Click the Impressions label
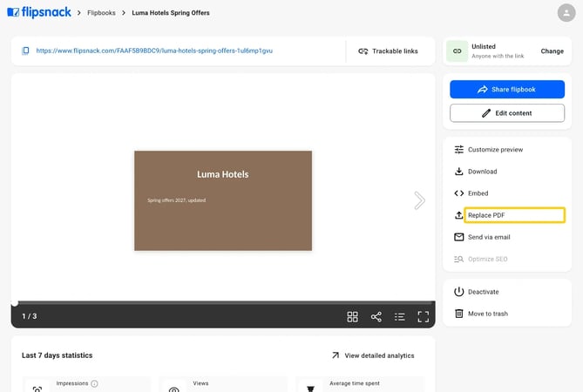Screen dimensions: 583x392 point(72,383)
